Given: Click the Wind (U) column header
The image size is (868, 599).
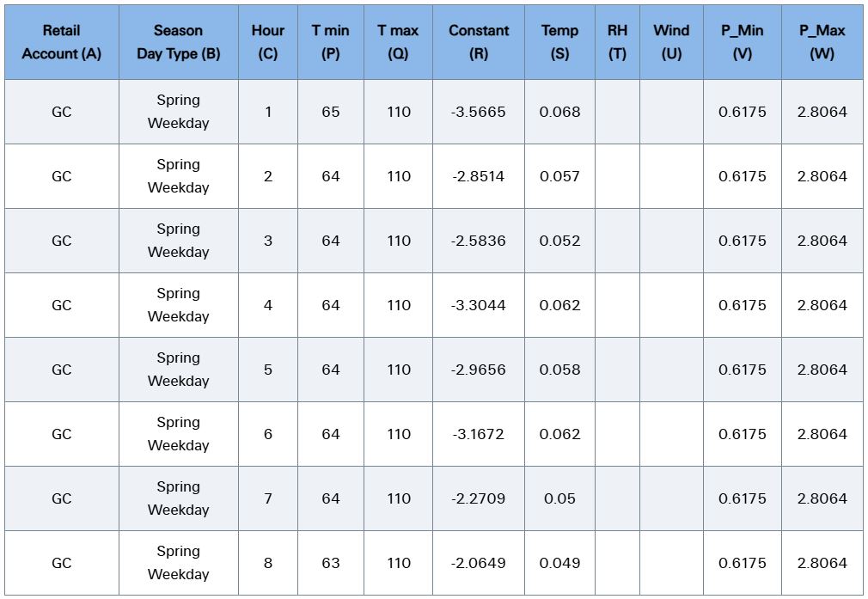Looking at the screenshot, I should tap(671, 42).
